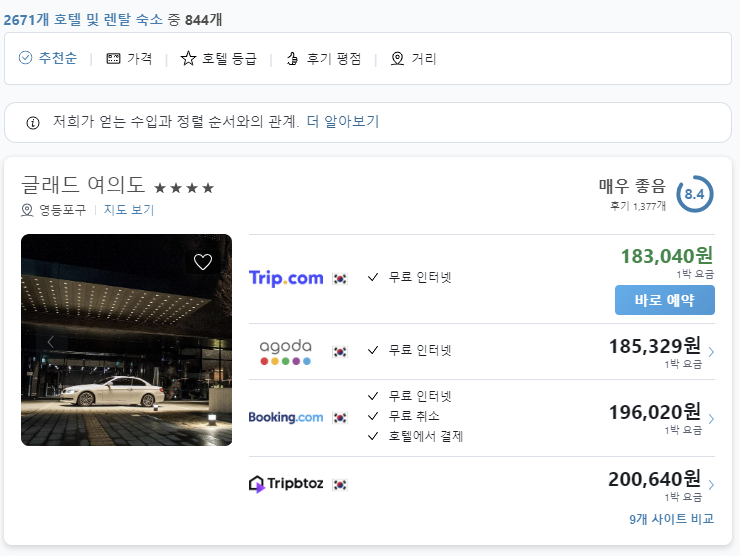Click the 영등포구 location pin icon
The height and width of the screenshot is (556, 740).
tap(27, 210)
